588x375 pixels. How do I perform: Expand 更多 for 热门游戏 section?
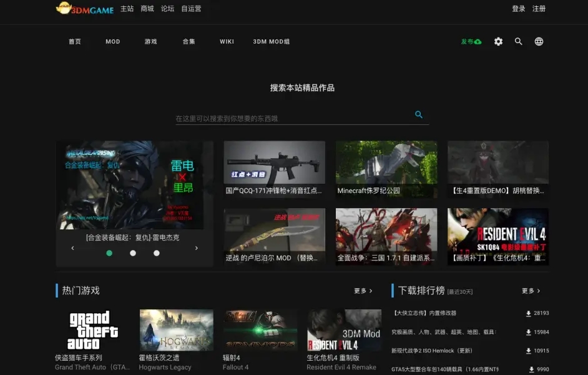click(x=363, y=291)
